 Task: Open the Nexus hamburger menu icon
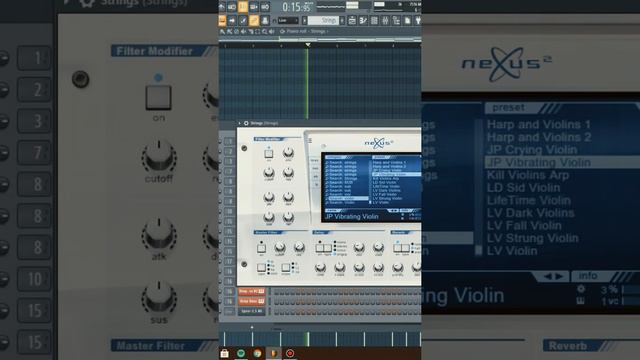click(310, 140)
